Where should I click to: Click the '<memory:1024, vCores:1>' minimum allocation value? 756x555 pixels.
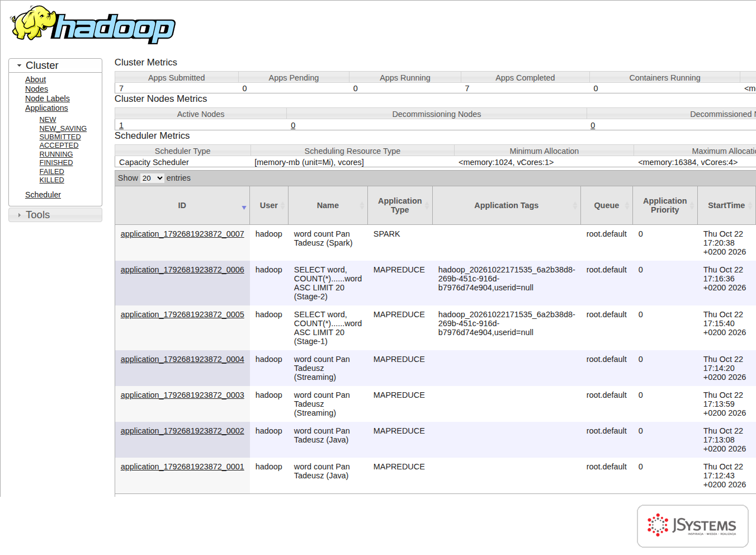point(506,162)
